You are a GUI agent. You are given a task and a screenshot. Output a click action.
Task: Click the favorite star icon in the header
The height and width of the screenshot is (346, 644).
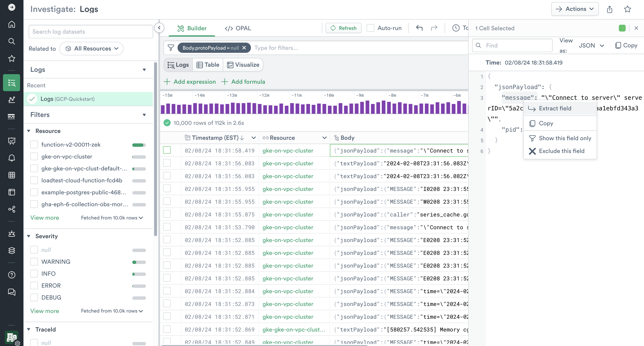tap(627, 9)
